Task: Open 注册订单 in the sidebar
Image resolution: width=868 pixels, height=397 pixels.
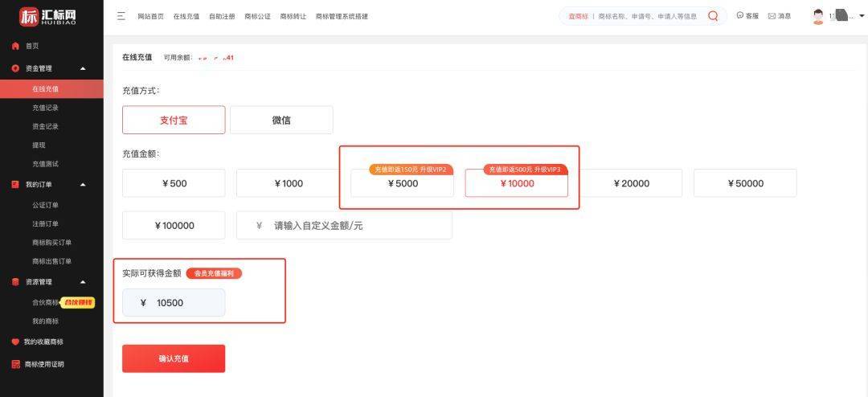Action: coord(45,224)
